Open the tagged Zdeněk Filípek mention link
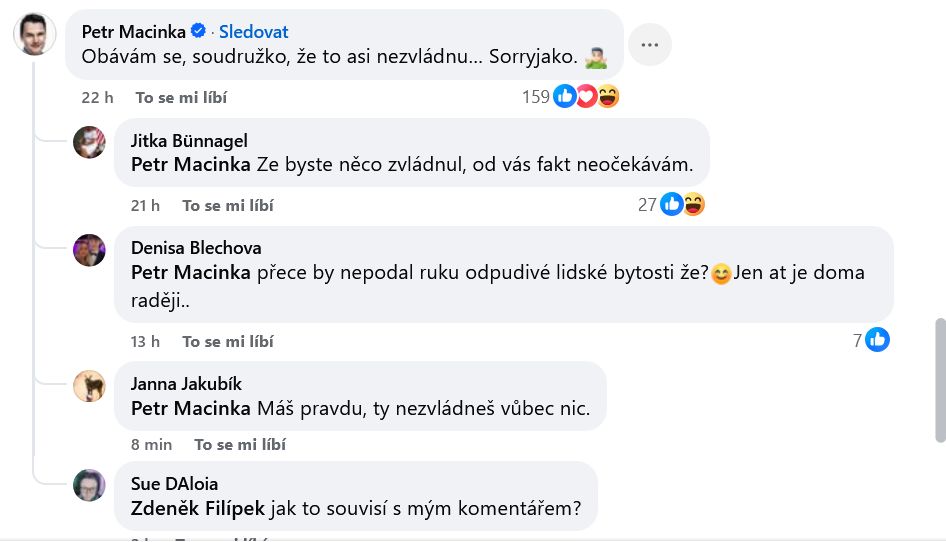The height and width of the screenshot is (542, 946). (x=198, y=508)
